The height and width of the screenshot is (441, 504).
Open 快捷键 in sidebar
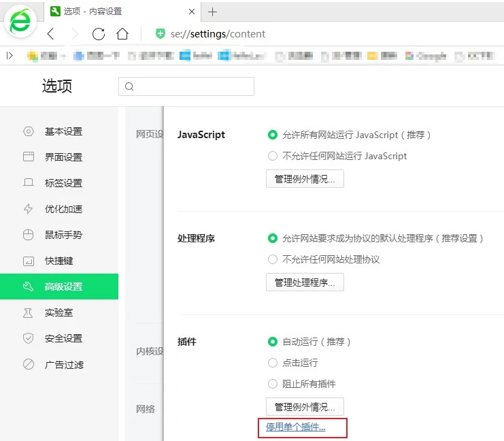[x=59, y=261]
